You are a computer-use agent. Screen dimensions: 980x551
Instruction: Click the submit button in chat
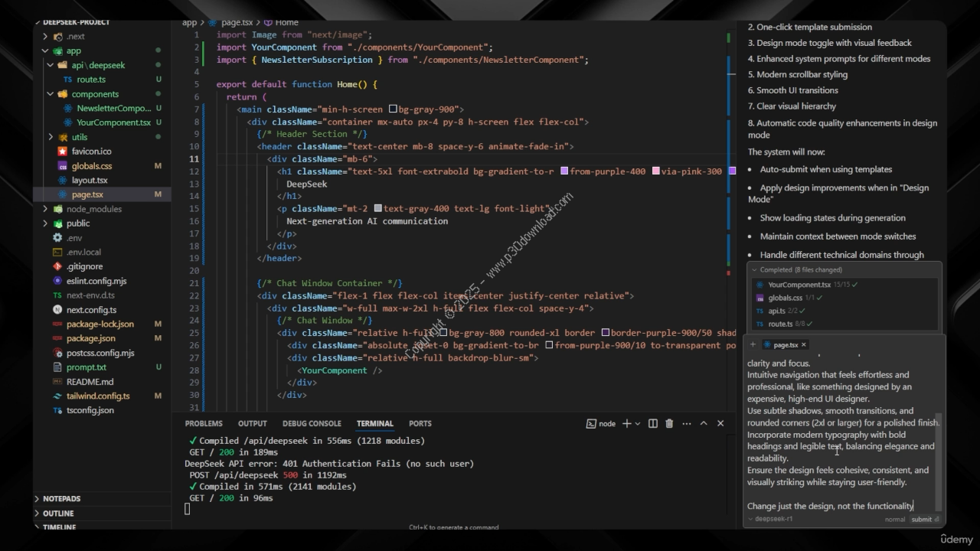pyautogui.click(x=925, y=519)
